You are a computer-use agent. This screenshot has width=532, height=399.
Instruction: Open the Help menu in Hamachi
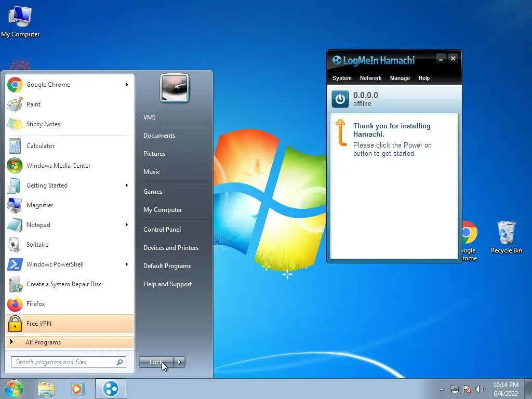click(x=424, y=78)
